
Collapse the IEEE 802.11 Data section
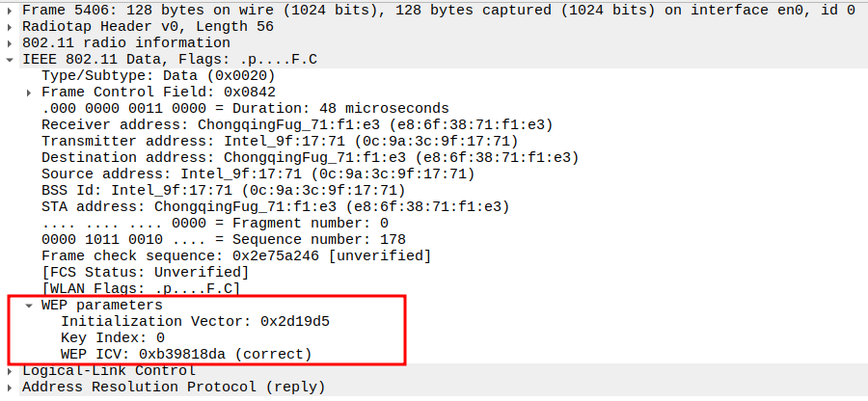pyautogui.click(x=11, y=60)
